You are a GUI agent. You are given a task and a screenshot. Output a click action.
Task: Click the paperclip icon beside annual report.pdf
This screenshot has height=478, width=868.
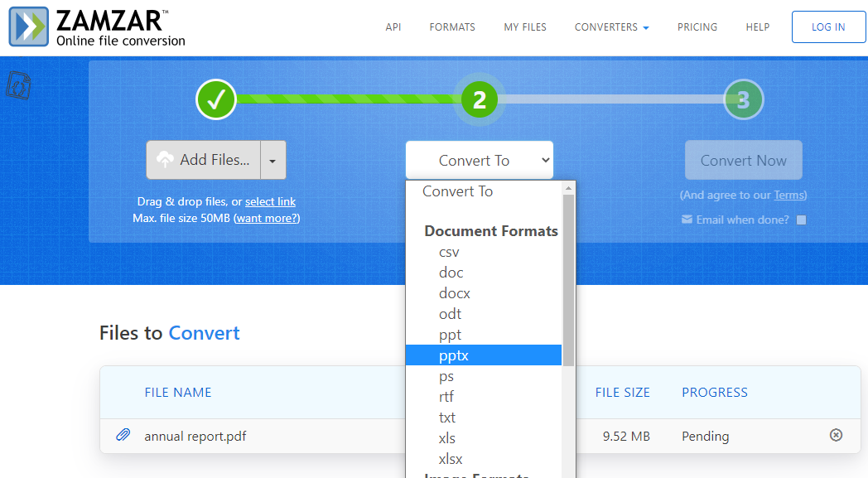[x=123, y=435]
